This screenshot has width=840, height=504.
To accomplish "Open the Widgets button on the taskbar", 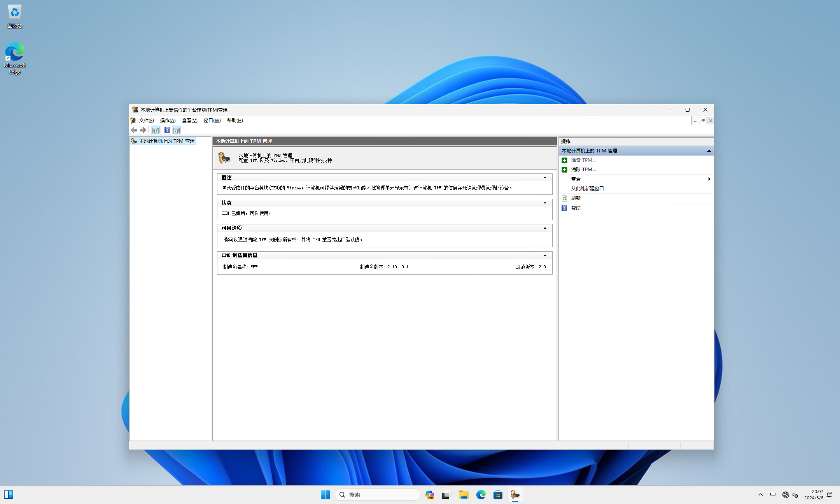I will tap(9, 495).
